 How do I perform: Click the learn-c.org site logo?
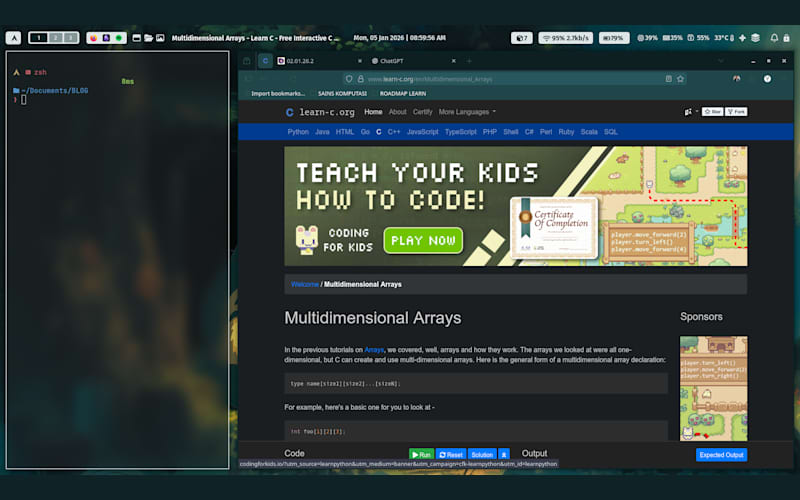tap(320, 112)
